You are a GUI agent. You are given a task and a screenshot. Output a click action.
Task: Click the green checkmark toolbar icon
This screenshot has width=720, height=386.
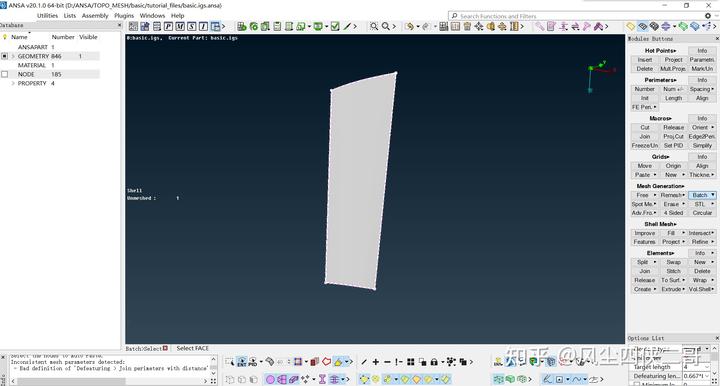point(335,27)
